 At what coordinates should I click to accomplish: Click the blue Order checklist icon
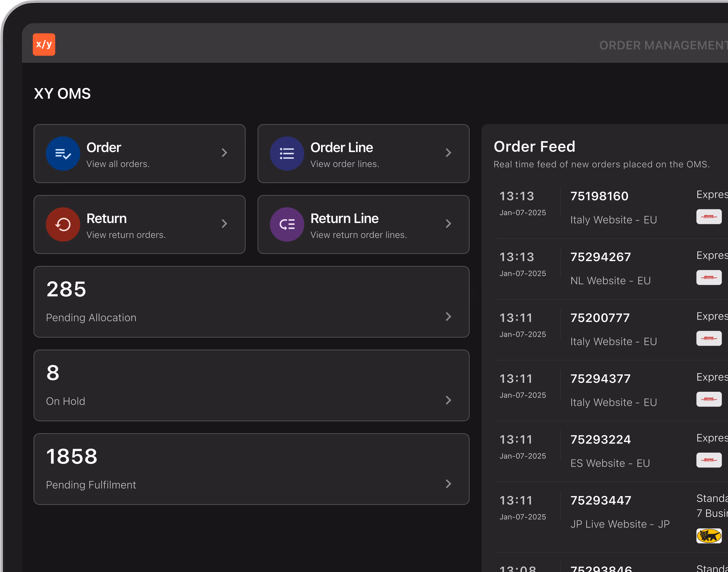coord(63,154)
